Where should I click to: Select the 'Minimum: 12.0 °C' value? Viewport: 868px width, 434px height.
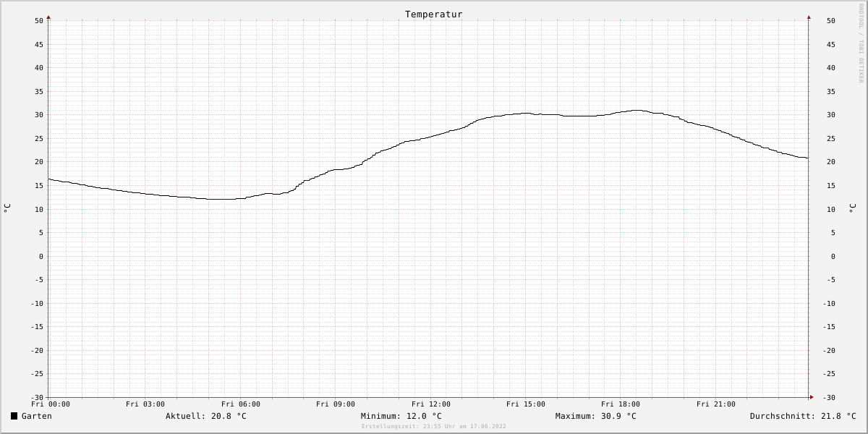tap(401, 416)
